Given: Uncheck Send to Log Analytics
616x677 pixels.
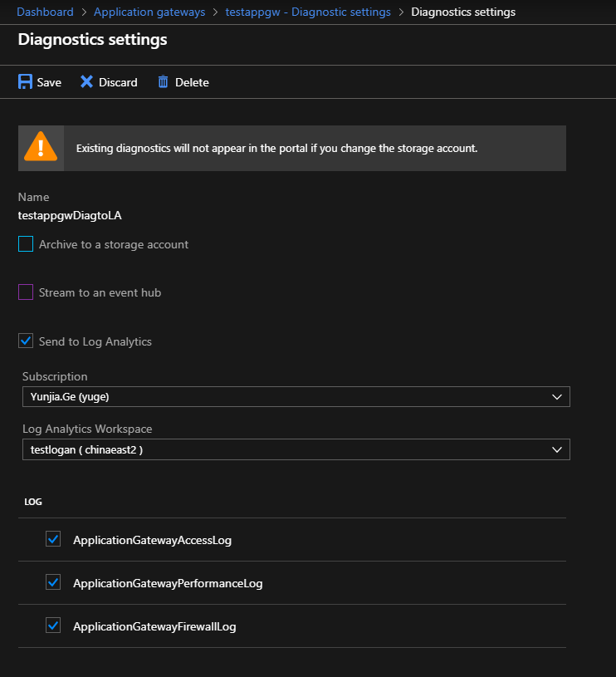Looking at the screenshot, I should click(x=26, y=341).
